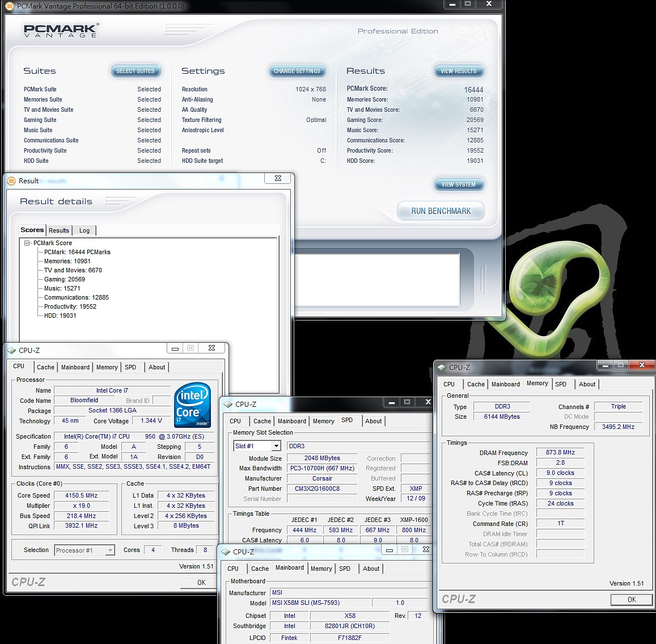This screenshot has height=644, width=656.
Task: Click Memory Size value 6144 MBytes
Action: tap(502, 416)
